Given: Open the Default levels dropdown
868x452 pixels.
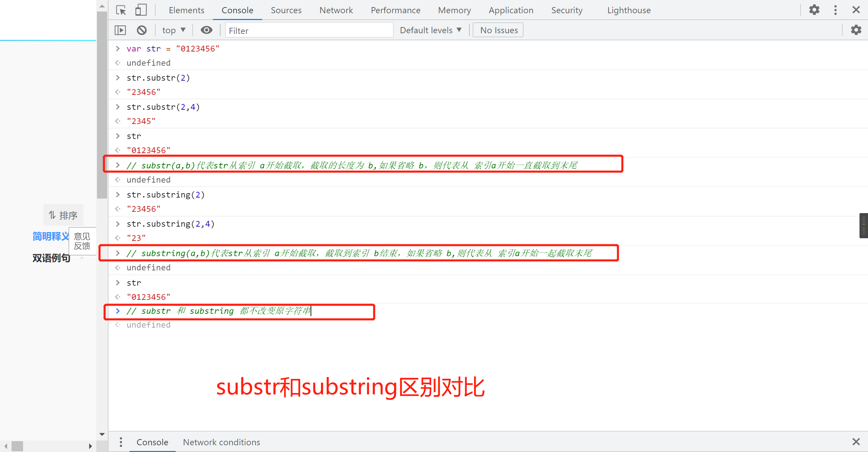Looking at the screenshot, I should tap(430, 30).
